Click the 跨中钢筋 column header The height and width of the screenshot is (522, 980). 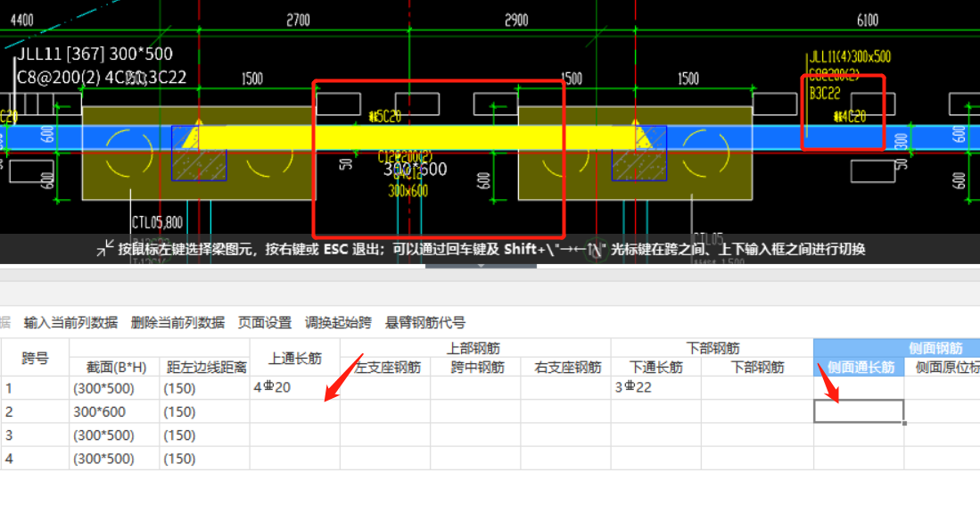click(x=475, y=367)
